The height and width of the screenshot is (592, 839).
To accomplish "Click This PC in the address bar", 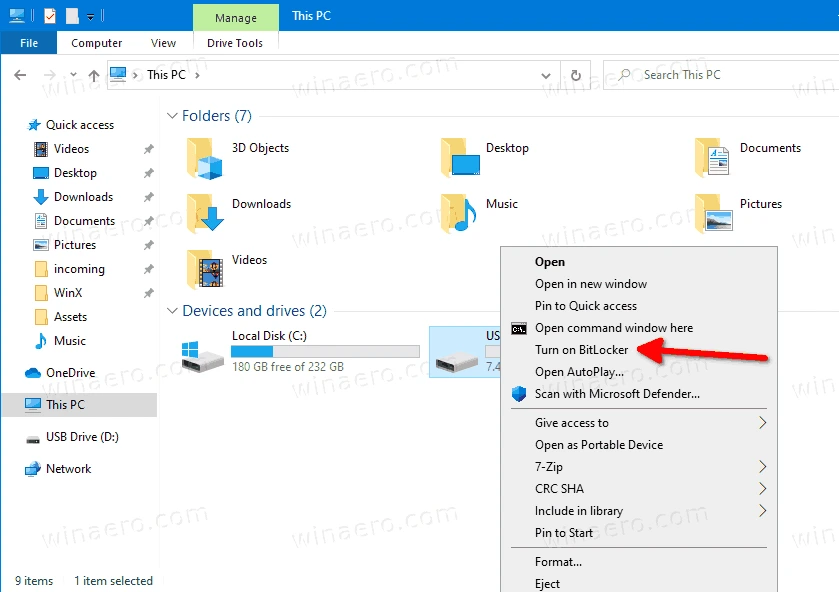I will pyautogui.click(x=166, y=75).
